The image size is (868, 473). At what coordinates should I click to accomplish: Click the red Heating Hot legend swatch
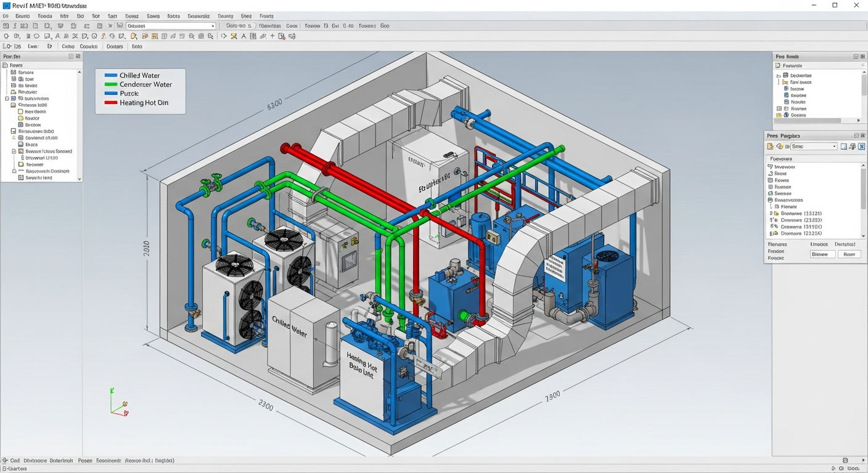click(111, 103)
